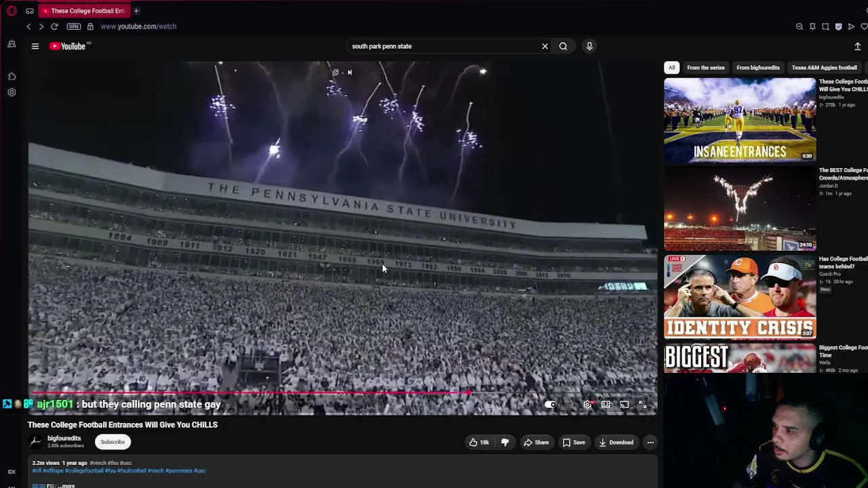Image resolution: width=868 pixels, height=488 pixels.
Task: Open the Opera main menu logo
Action: [x=12, y=11]
